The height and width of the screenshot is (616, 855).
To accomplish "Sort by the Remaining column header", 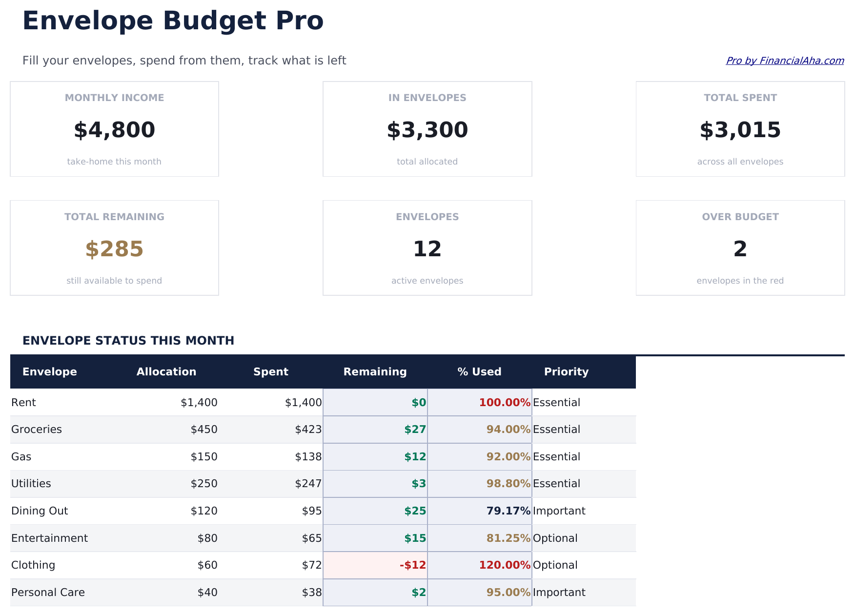I will 375,371.
